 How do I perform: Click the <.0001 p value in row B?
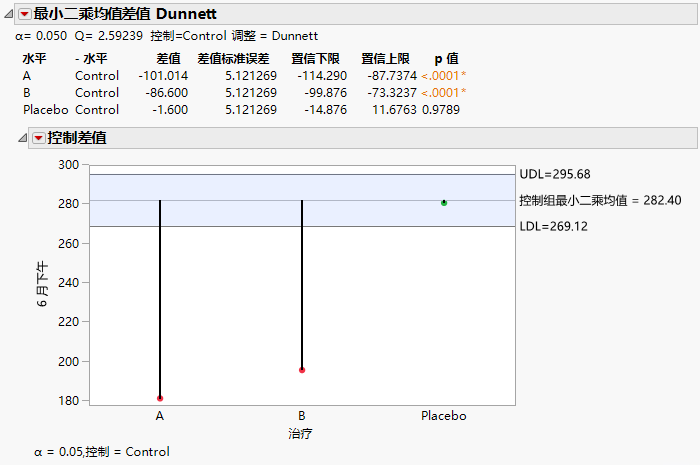coord(443,93)
